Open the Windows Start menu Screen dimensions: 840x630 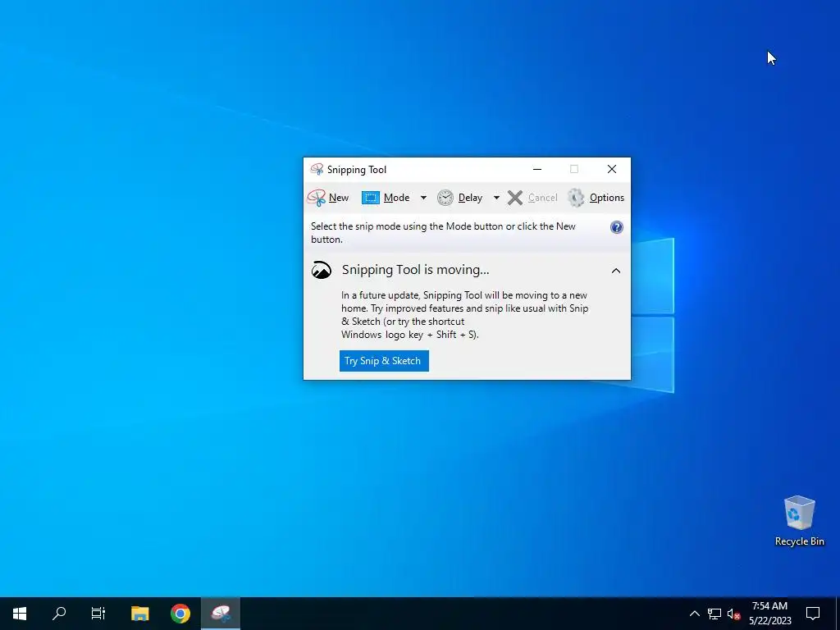(x=20, y=614)
